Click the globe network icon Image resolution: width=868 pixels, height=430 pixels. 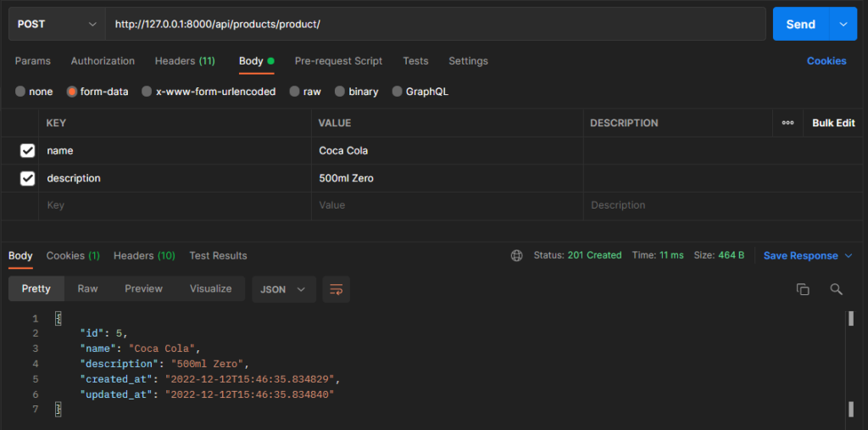517,255
